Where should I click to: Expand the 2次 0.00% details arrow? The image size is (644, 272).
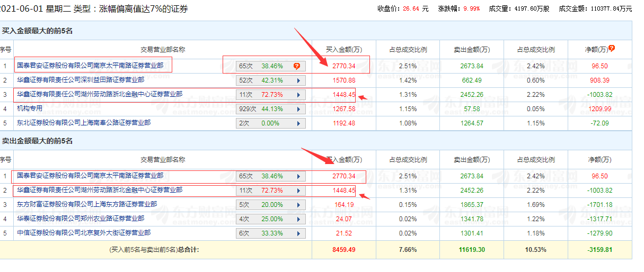coord(298,123)
